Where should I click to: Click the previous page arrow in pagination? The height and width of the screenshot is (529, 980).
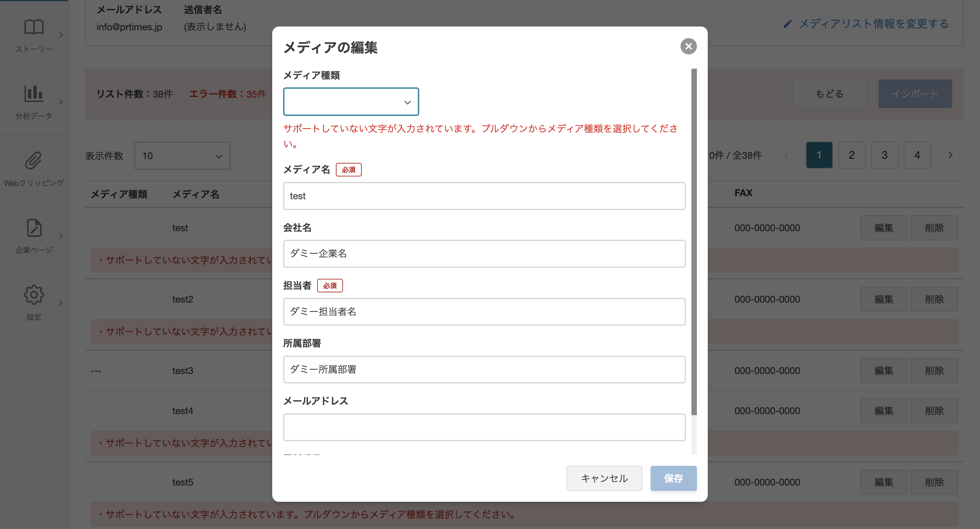coord(786,155)
